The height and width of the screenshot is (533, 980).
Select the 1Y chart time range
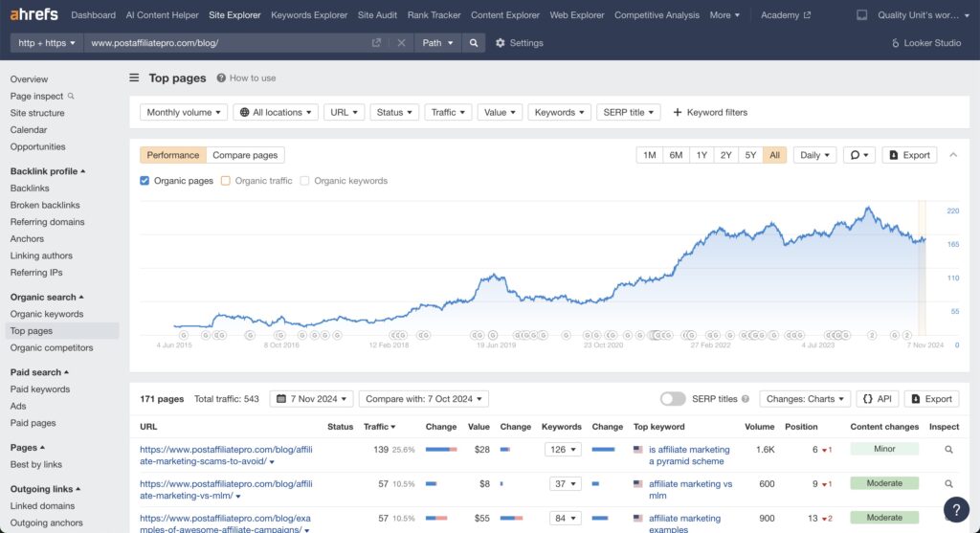702,155
